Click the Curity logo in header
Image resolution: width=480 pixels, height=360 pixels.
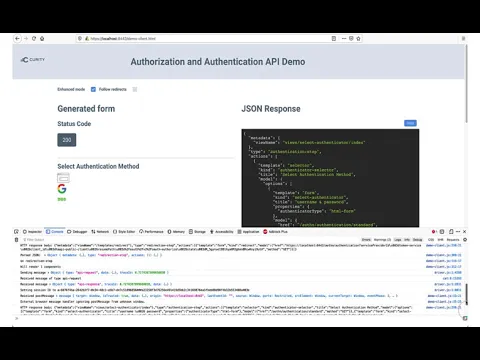[33, 60]
